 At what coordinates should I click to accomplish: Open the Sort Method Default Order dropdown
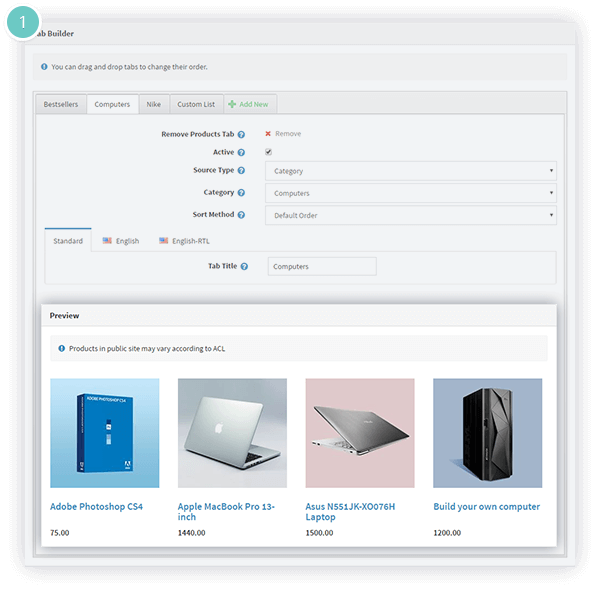point(411,215)
